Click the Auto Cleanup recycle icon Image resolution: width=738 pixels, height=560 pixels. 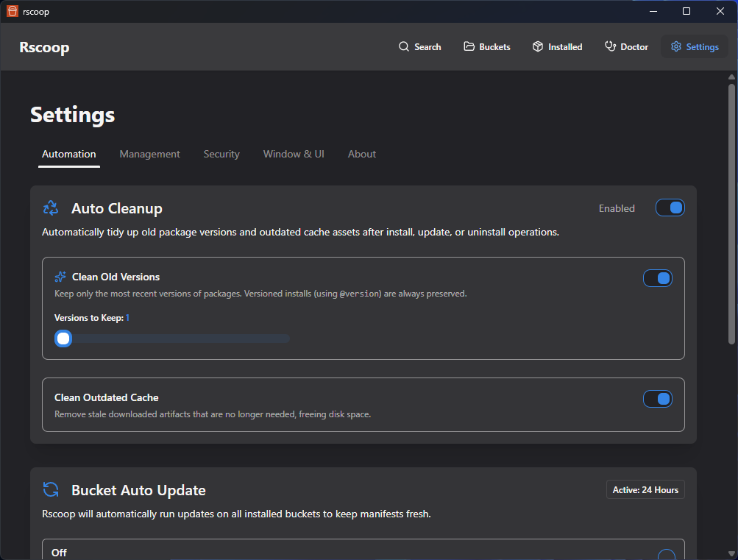coord(50,208)
